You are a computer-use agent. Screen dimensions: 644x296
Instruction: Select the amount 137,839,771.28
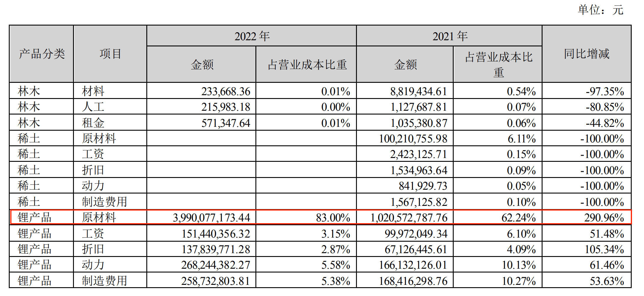coord(216,249)
